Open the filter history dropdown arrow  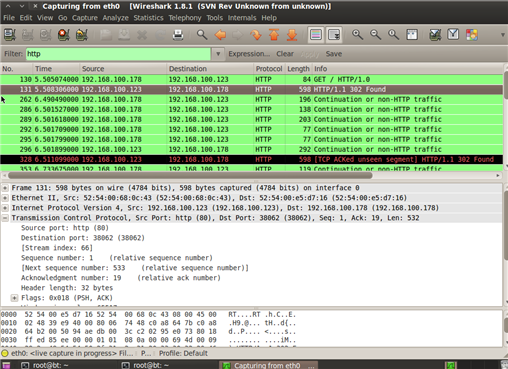(x=218, y=54)
